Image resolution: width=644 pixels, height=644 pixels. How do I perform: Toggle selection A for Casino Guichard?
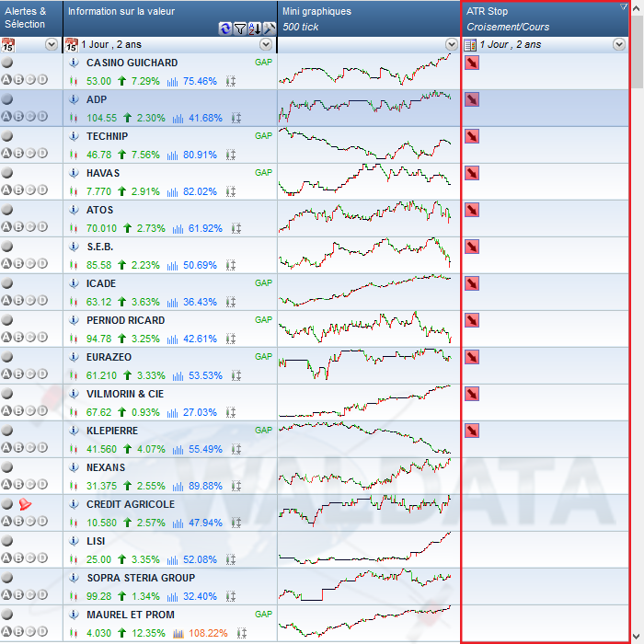6,80
